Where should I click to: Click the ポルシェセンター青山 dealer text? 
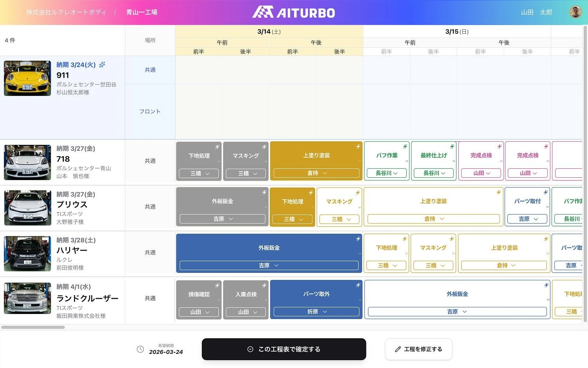(x=84, y=168)
